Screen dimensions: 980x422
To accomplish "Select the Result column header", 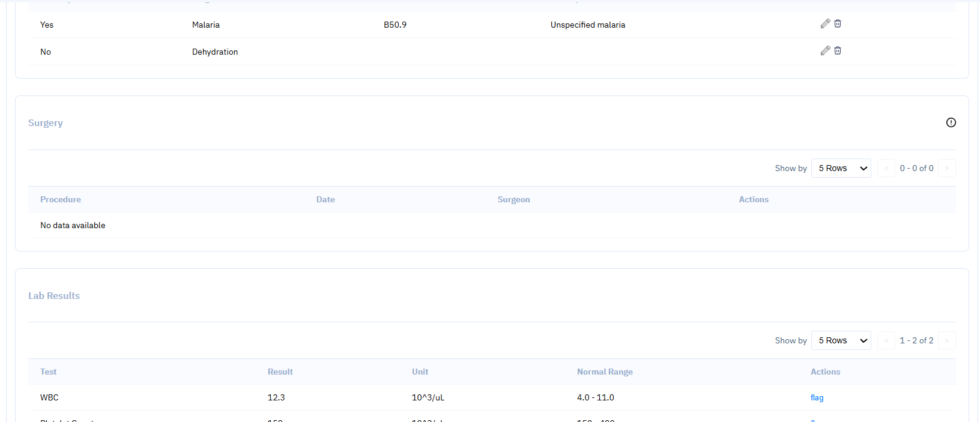I will pos(280,372).
